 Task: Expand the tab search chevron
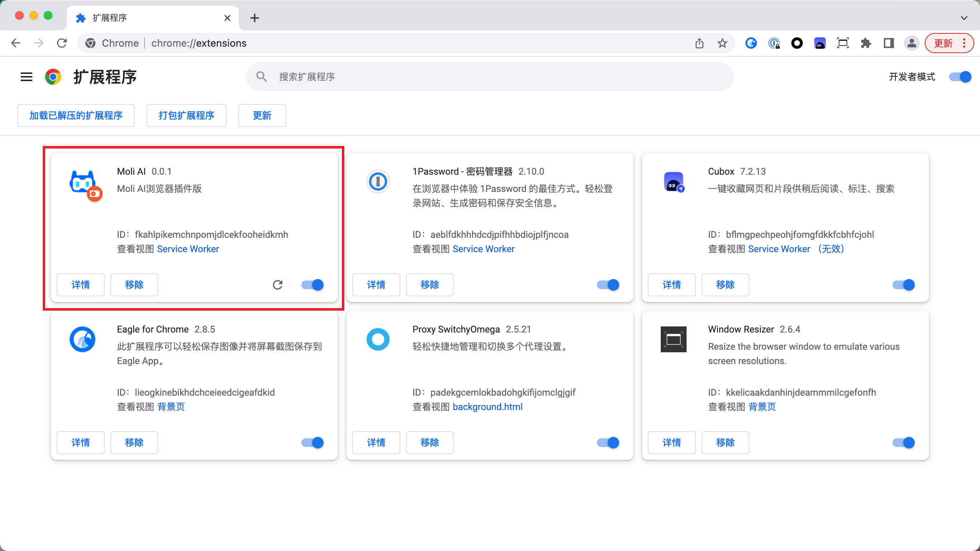tap(963, 18)
